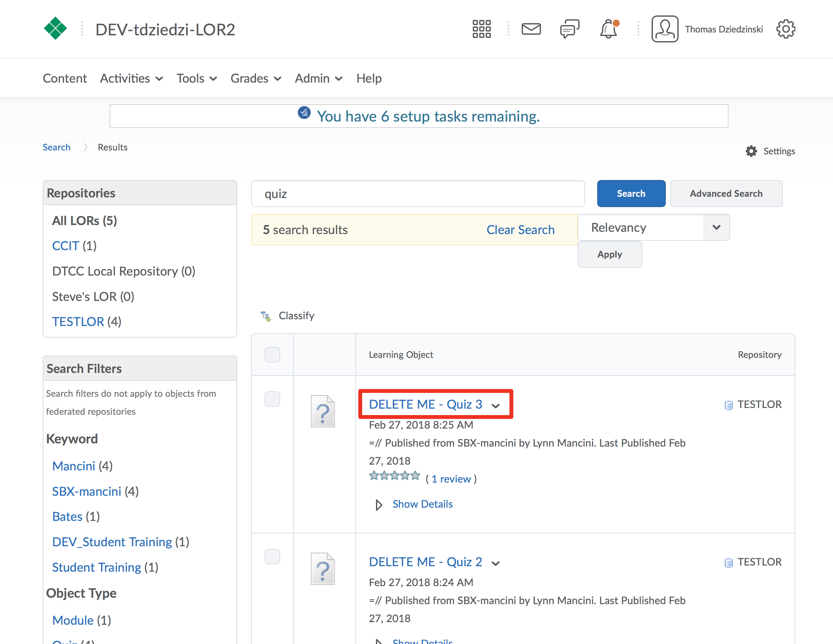Click DEV-tdziedzi-LOR2 course title
833x644 pixels.
[165, 29]
